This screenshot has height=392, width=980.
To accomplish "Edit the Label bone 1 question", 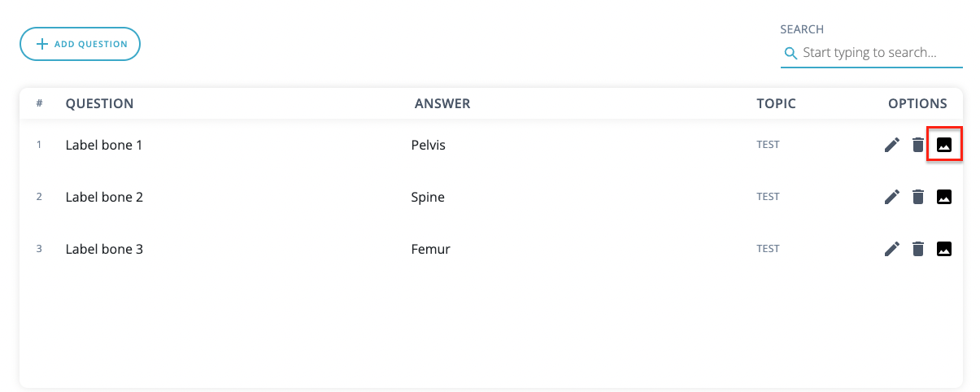I will point(892,146).
